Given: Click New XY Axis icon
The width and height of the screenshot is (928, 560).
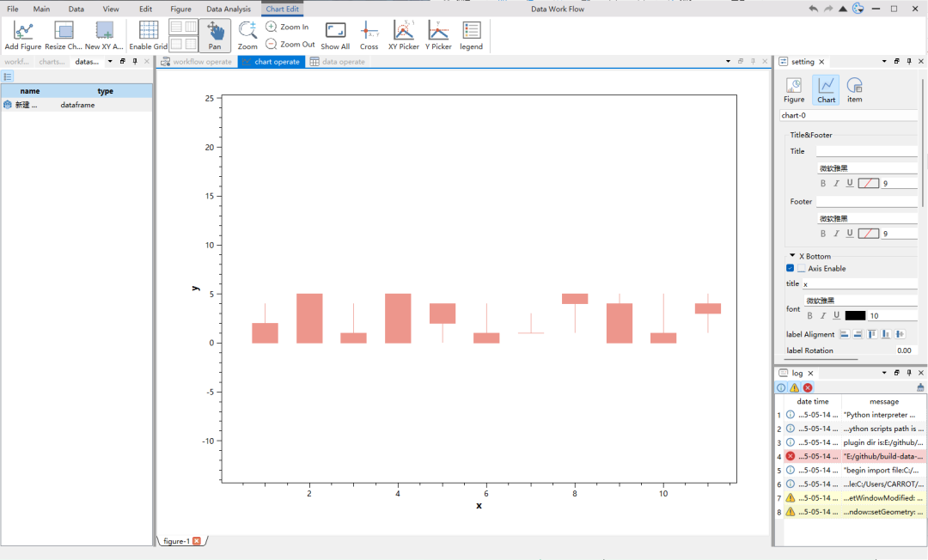Looking at the screenshot, I should pyautogui.click(x=104, y=35).
